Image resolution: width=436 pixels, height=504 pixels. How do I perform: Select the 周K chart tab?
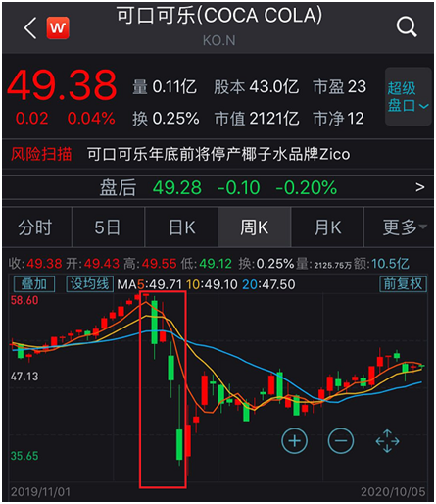point(254,227)
